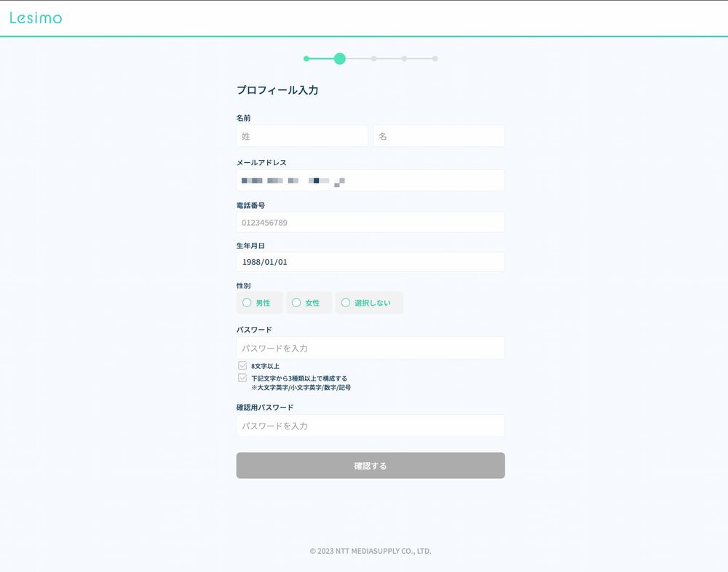Toggle the 3種類以上で構成する requirement checkbox
Image resolution: width=728 pixels, height=572 pixels.
coord(242,378)
